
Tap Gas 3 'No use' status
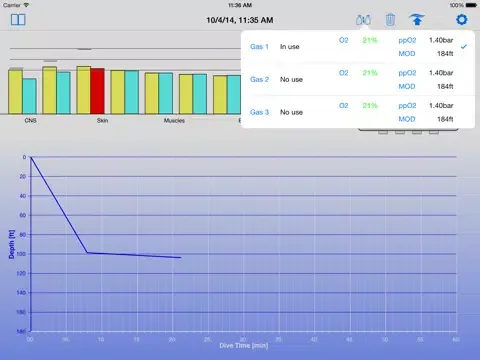(291, 112)
